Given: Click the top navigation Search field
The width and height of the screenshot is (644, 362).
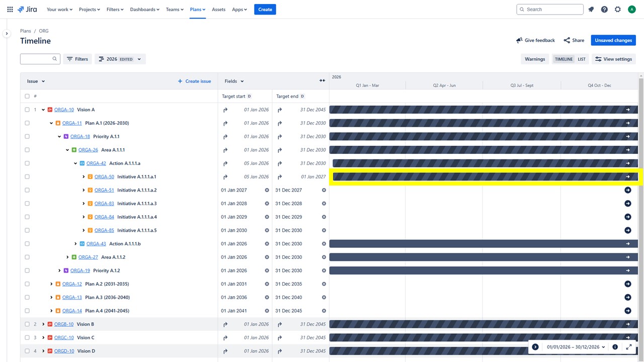Looking at the screenshot, I should coord(550,9).
